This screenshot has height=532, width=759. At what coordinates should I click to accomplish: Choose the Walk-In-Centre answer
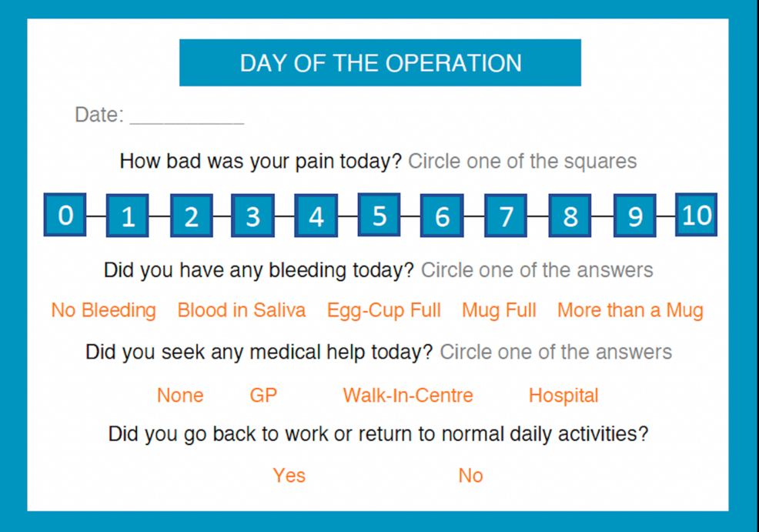point(408,396)
